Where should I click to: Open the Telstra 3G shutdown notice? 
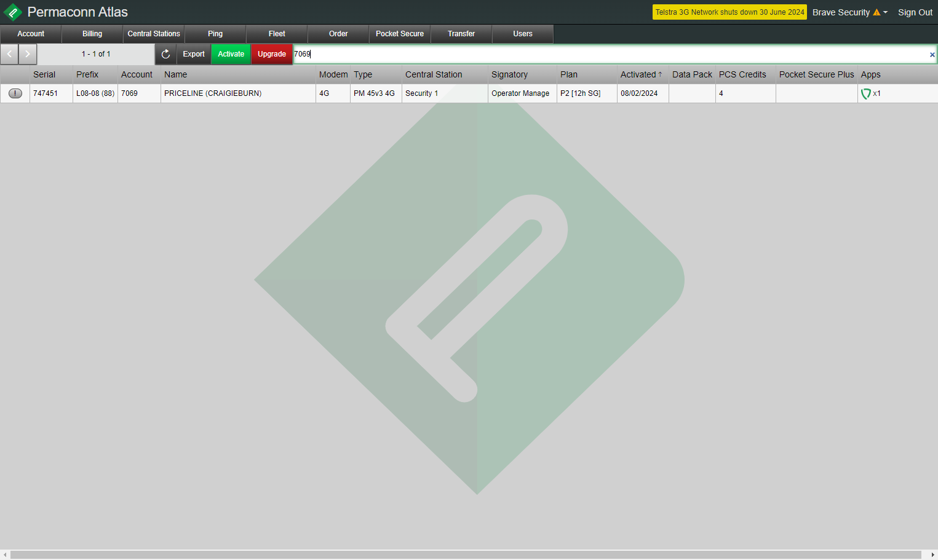(x=729, y=12)
